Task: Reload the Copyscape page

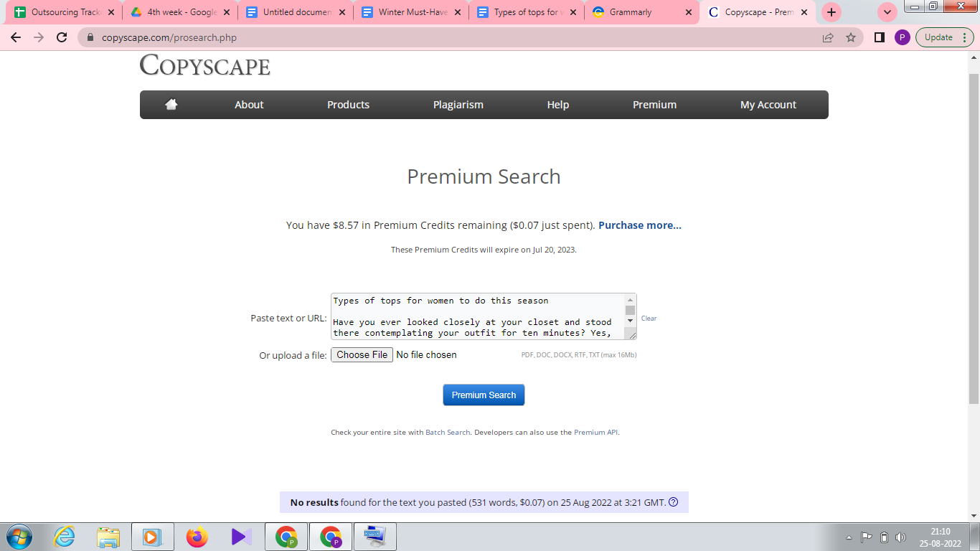Action: click(62, 37)
